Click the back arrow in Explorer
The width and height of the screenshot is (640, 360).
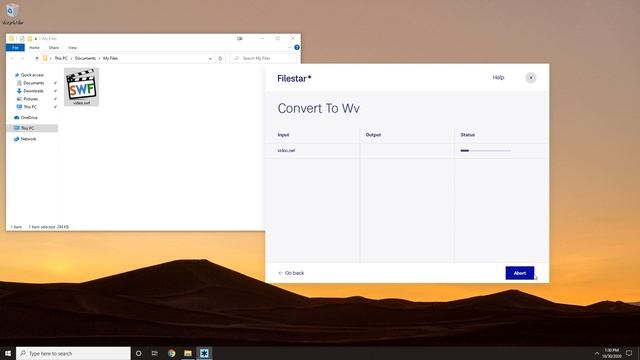(12, 59)
